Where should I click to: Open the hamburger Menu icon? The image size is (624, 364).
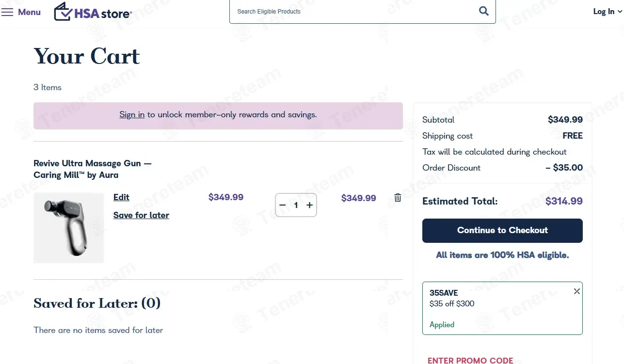coord(7,12)
